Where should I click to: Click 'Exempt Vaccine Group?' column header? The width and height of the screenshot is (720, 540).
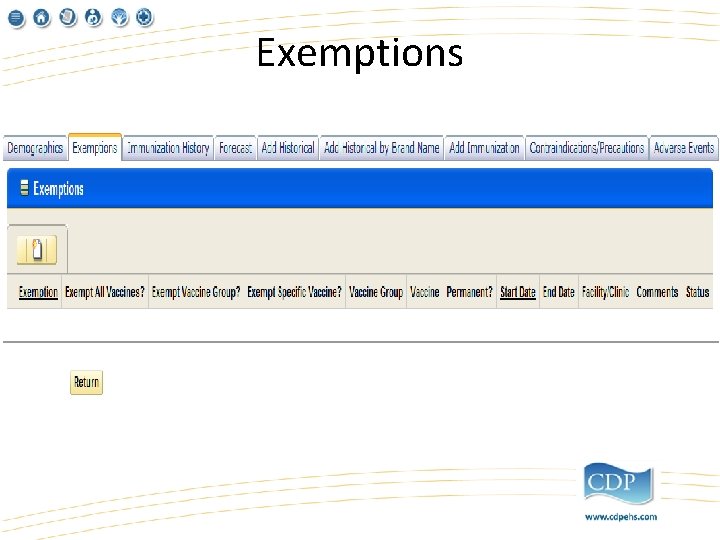click(196, 292)
